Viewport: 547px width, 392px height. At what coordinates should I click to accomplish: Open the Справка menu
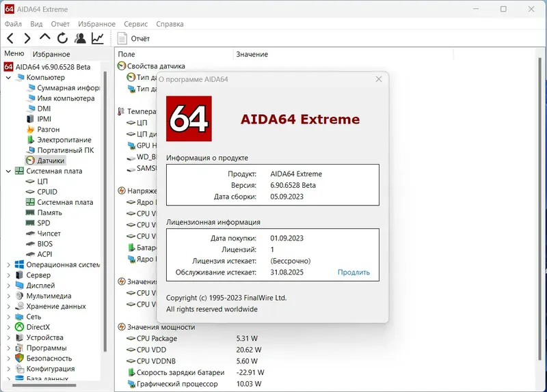point(170,24)
